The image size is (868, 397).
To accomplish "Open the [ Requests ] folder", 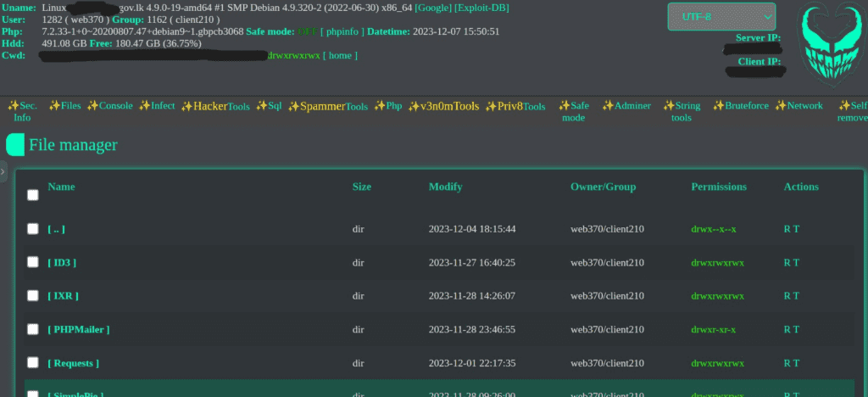I will [x=73, y=363].
